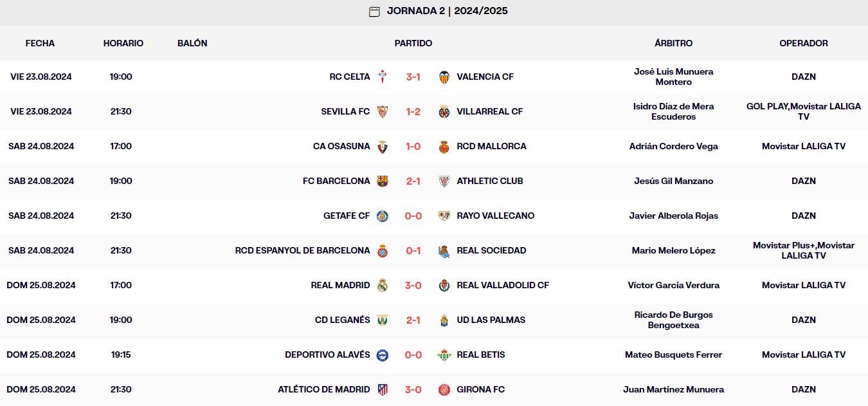
Task: Click the Girona FC crest
Action: 444,389
